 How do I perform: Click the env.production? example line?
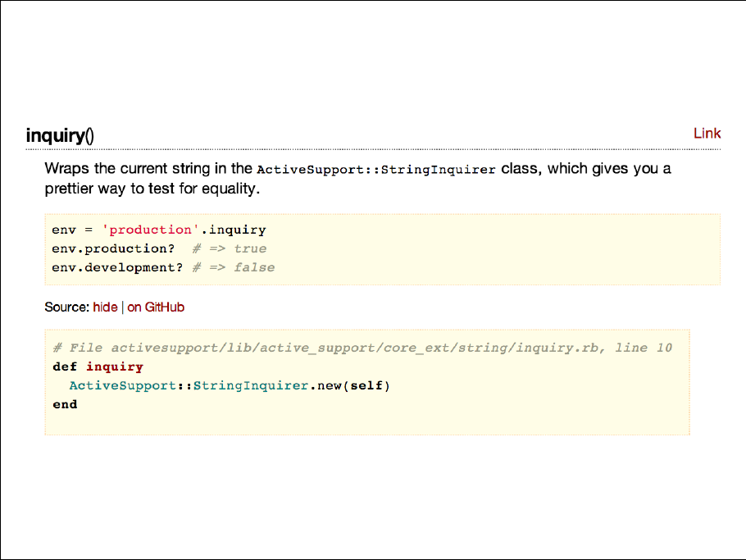click(x=113, y=248)
